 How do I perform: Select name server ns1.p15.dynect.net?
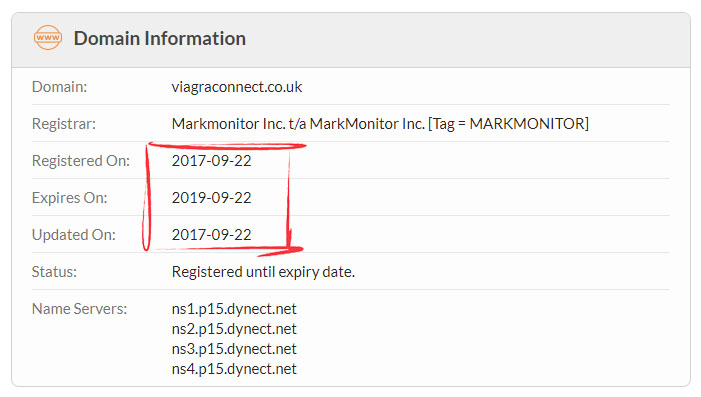pos(234,309)
